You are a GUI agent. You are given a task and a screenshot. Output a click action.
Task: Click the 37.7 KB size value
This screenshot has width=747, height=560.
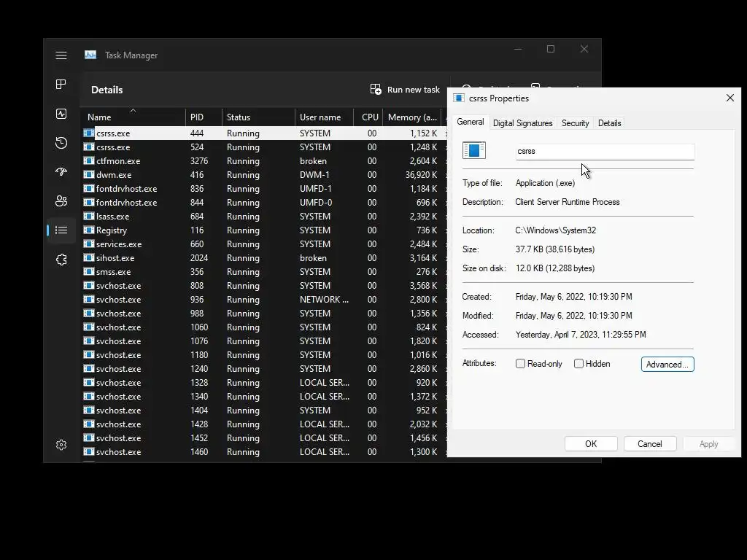(555, 249)
